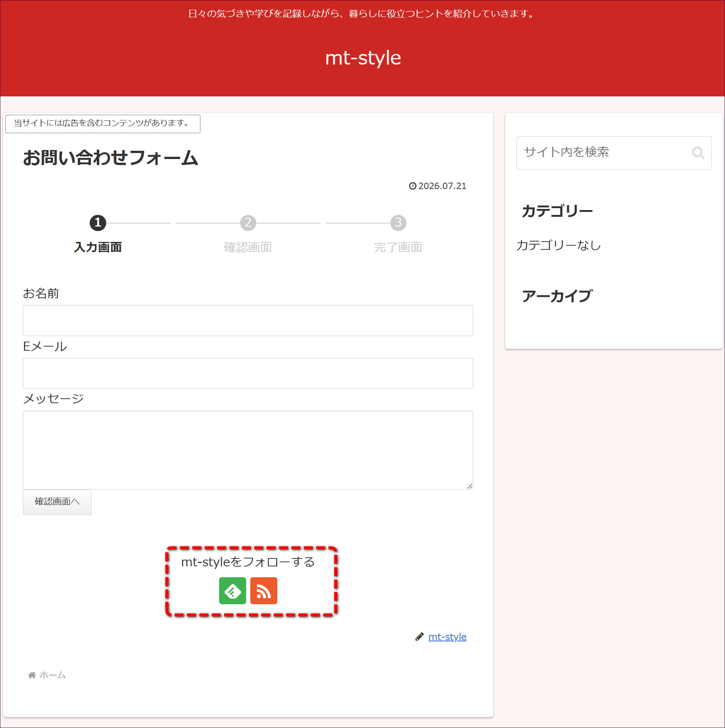Viewport: 725px width, 728px height.
Task: Click the mt-styleをフォローする text
Action: 248,562
